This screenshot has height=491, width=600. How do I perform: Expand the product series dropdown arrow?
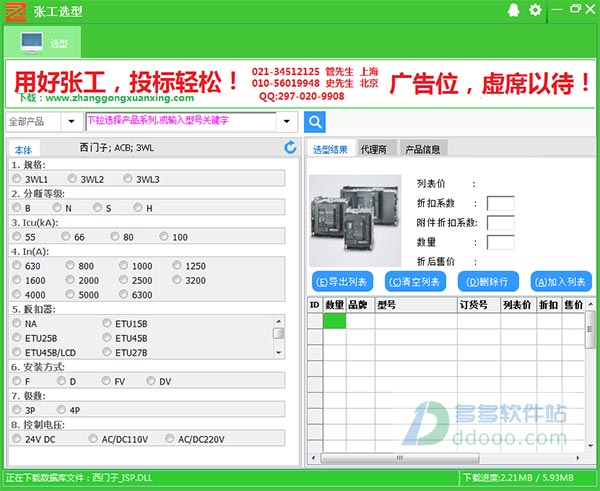pyautogui.click(x=287, y=122)
